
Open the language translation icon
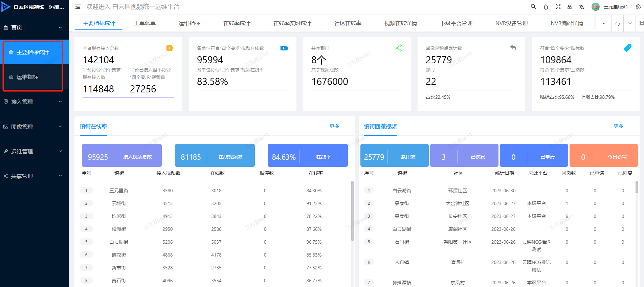(581, 7)
